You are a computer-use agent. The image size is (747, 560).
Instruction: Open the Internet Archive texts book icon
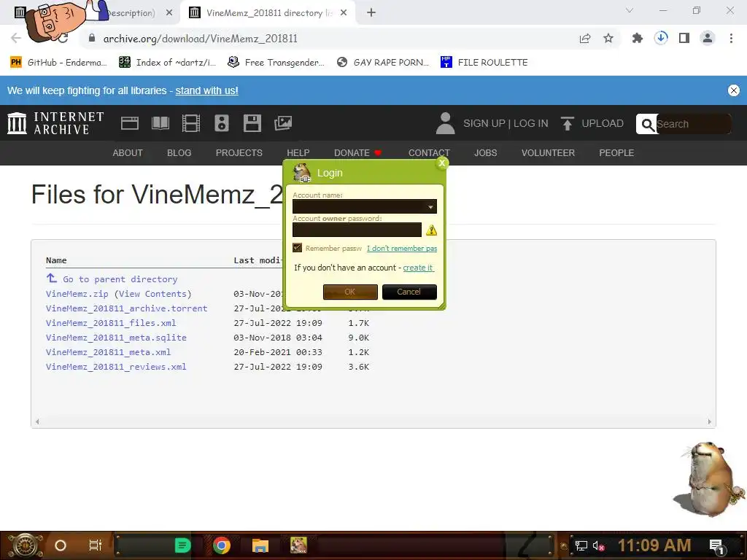pos(160,123)
